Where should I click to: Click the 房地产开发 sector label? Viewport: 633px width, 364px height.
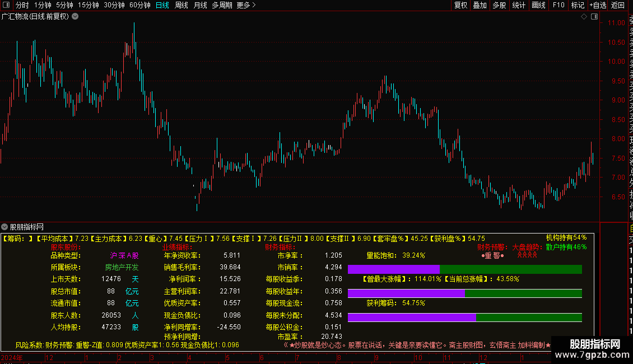tap(122, 267)
